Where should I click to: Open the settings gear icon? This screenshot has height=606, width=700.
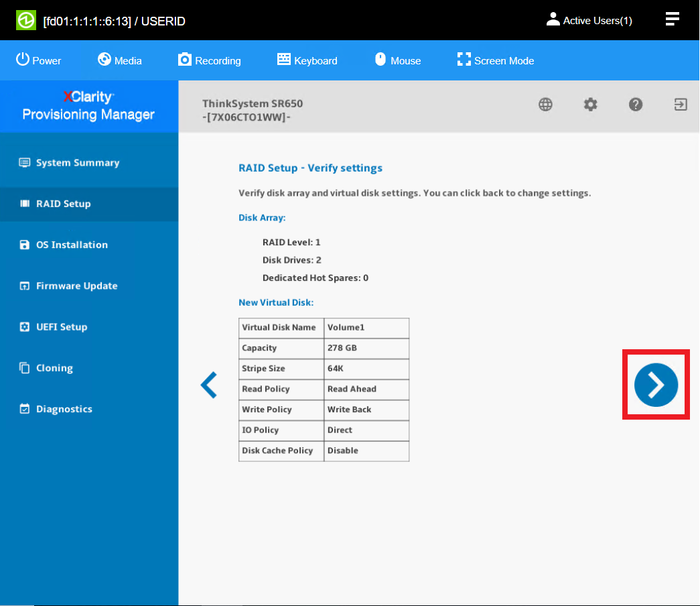pyautogui.click(x=590, y=105)
